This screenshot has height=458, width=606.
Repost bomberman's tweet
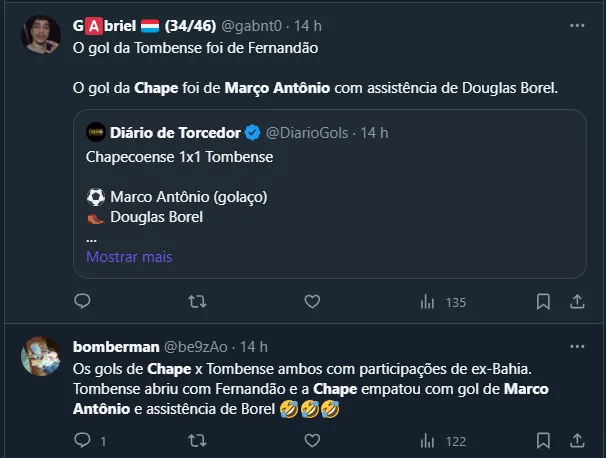pos(197,439)
